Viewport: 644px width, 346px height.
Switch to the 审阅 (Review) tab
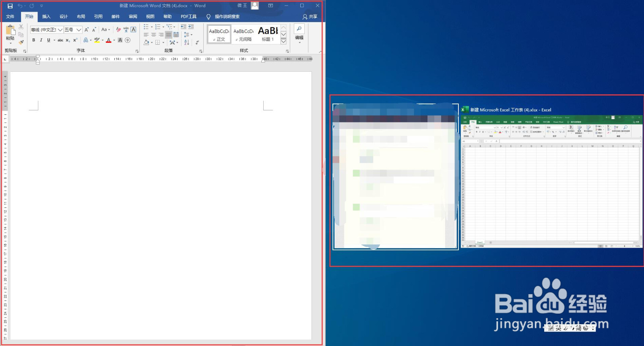133,17
